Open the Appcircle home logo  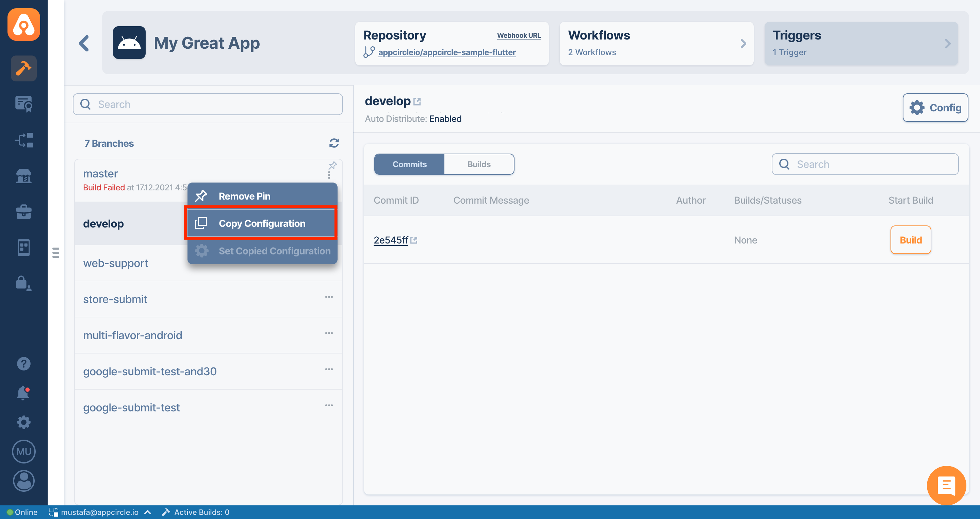click(23, 24)
